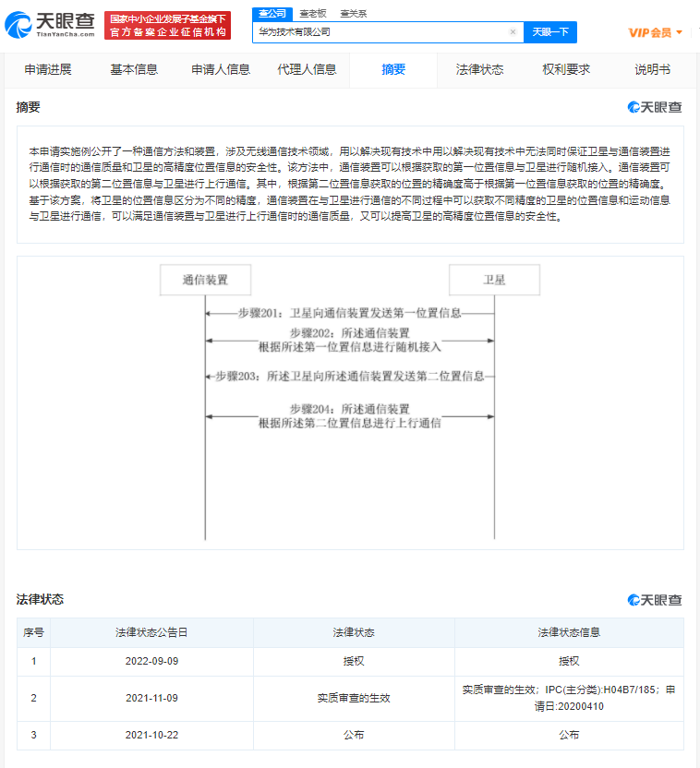Switch to the 摘要 tab
700x768 pixels.
pyautogui.click(x=393, y=69)
